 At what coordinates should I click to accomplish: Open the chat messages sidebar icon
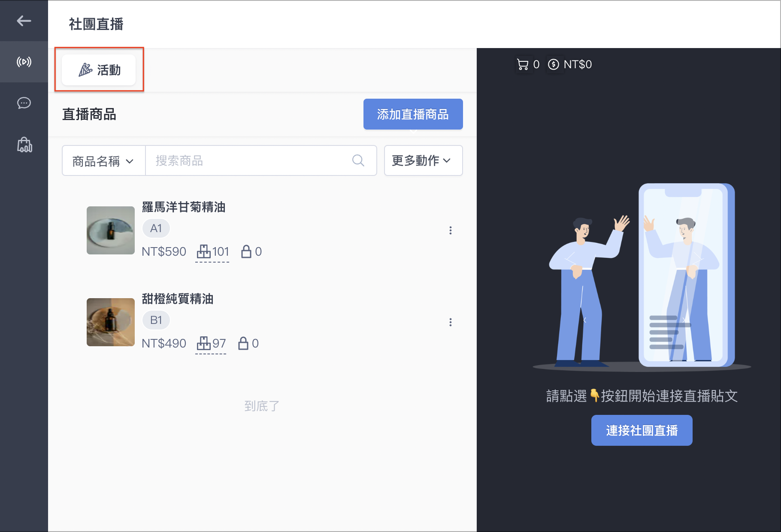(24, 103)
